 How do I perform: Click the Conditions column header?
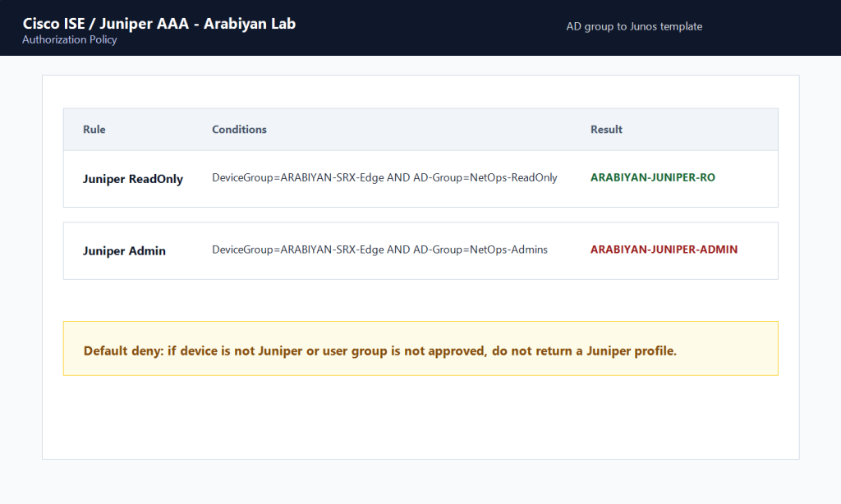[x=239, y=129]
